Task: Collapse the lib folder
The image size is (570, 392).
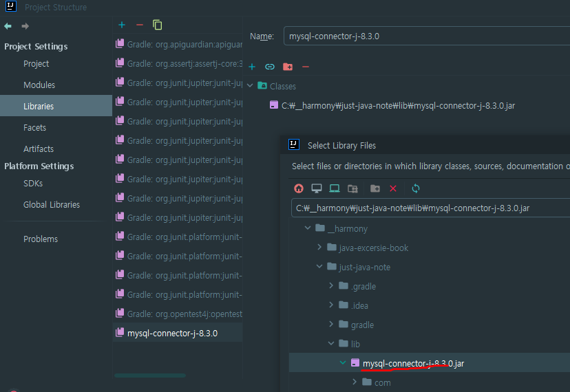Action: click(331, 344)
